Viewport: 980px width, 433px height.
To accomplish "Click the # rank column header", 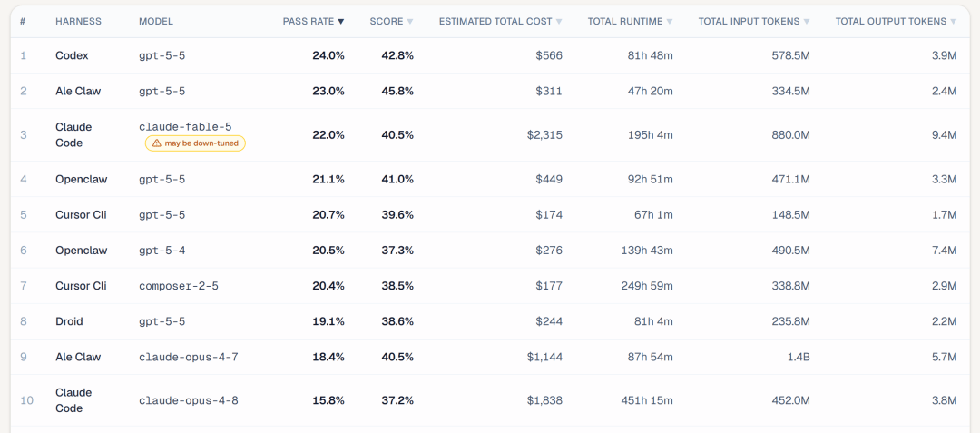I will 23,21.
